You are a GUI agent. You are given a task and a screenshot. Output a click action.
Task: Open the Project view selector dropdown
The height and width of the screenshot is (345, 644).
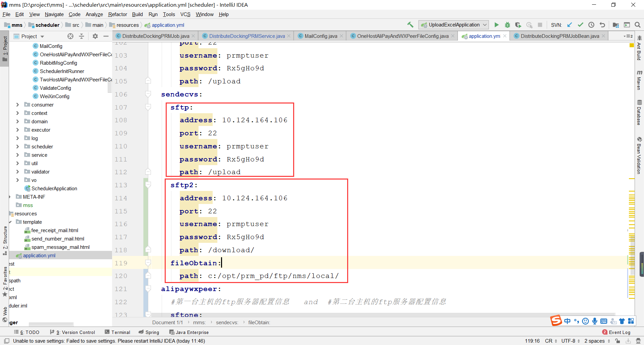[33, 36]
